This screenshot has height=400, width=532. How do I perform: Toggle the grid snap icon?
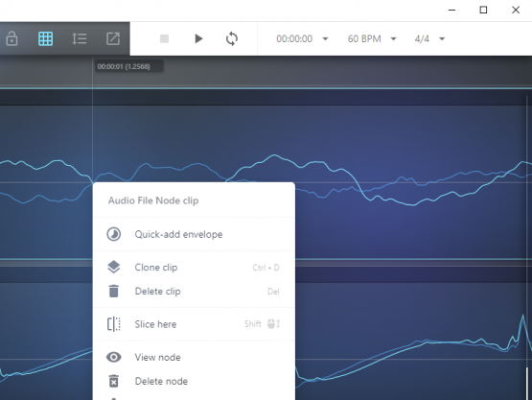(x=45, y=38)
